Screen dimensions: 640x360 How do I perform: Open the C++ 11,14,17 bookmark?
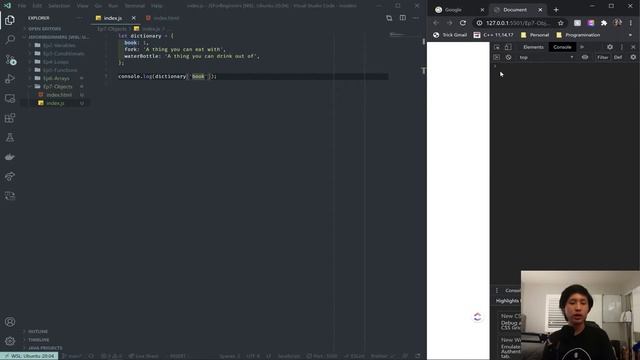coord(493,35)
